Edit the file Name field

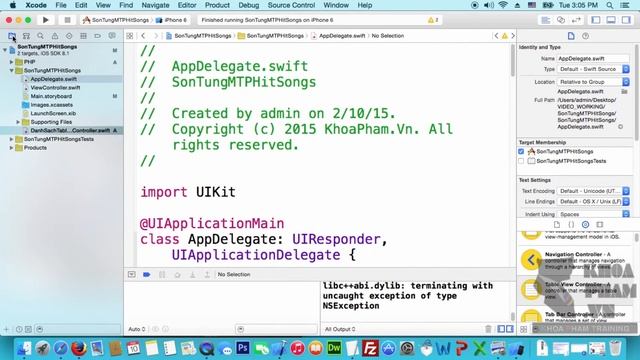[593, 59]
